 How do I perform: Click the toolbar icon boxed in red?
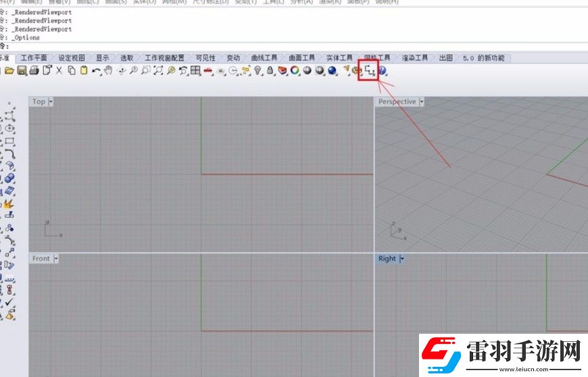coord(368,70)
